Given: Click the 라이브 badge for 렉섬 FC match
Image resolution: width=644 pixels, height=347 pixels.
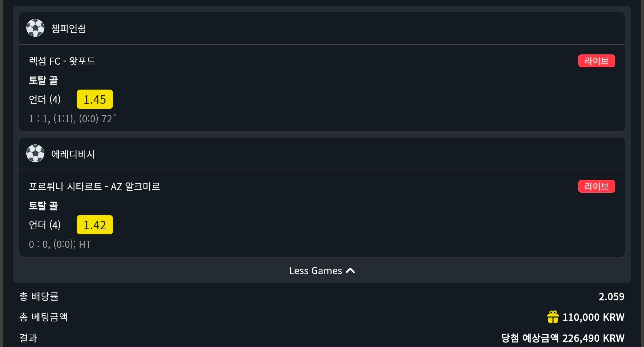Looking at the screenshot, I should click(596, 61).
